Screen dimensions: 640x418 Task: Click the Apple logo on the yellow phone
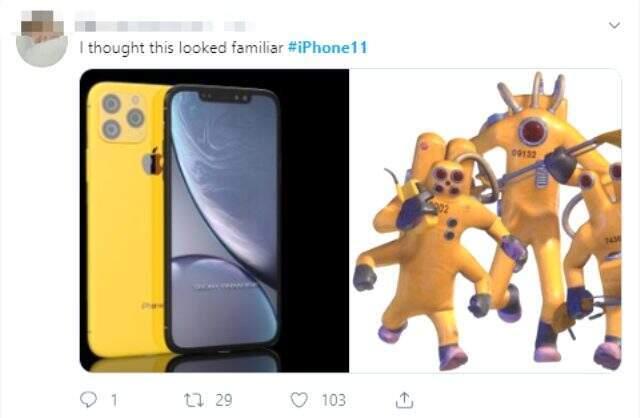(153, 161)
